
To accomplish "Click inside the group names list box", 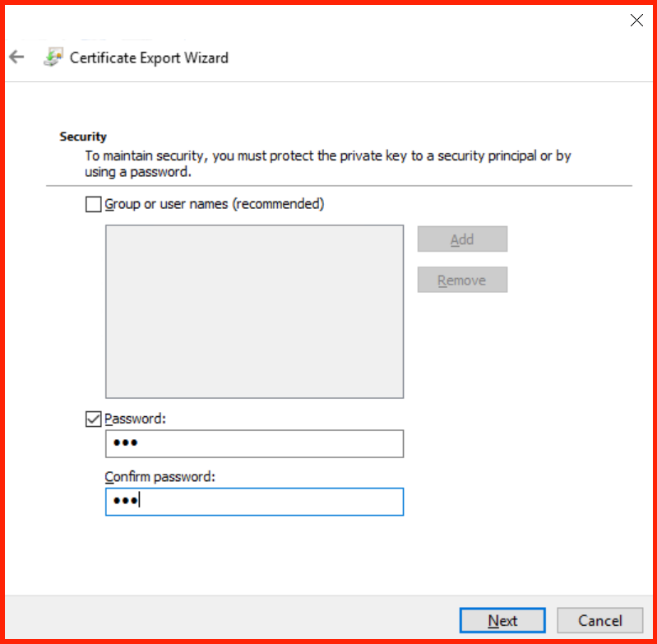I will pos(254,312).
